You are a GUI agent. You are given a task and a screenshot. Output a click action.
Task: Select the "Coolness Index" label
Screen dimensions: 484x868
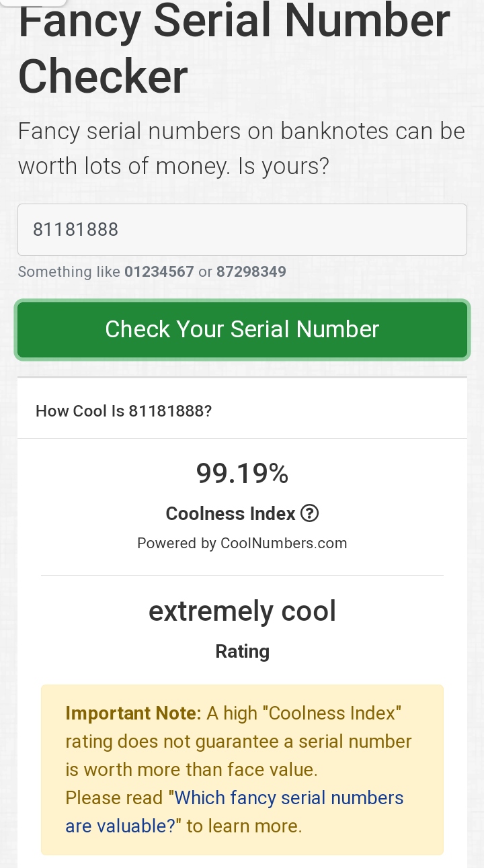click(231, 514)
